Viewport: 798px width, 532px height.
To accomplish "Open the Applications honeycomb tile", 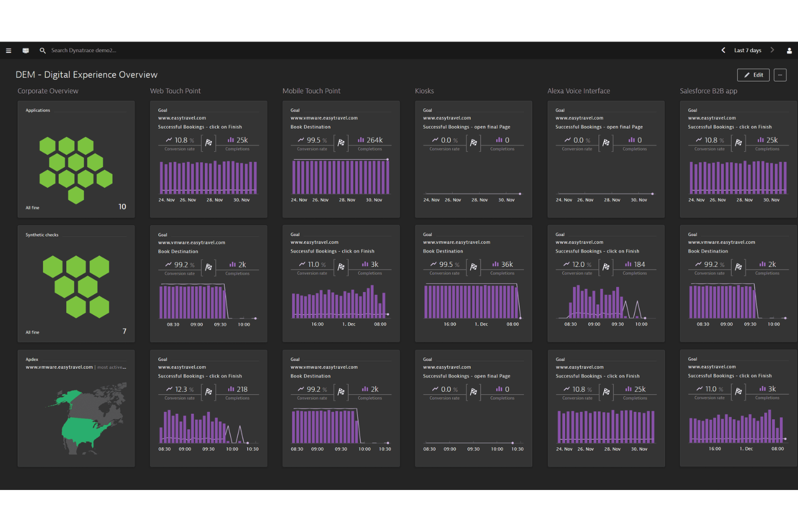I will pos(76,160).
